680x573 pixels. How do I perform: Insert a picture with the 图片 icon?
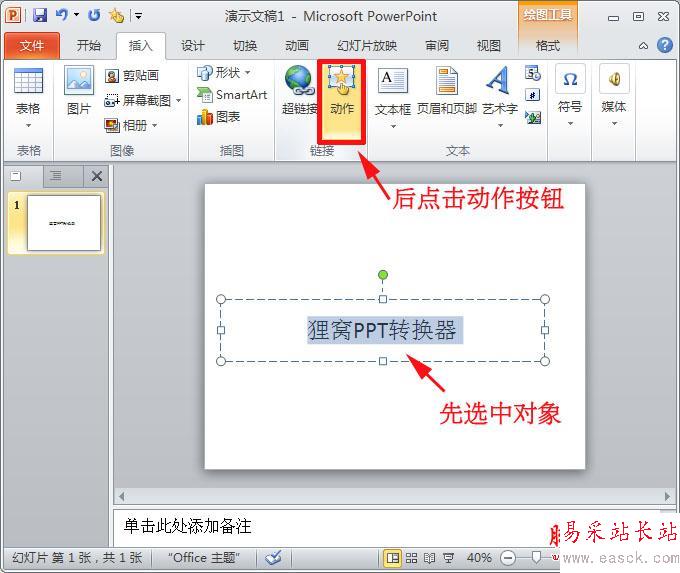(79, 91)
